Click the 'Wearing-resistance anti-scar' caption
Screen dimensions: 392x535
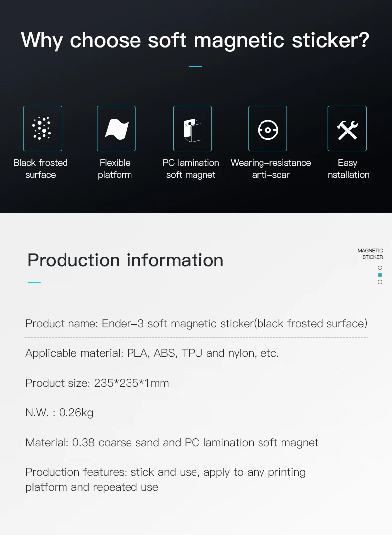(270, 169)
